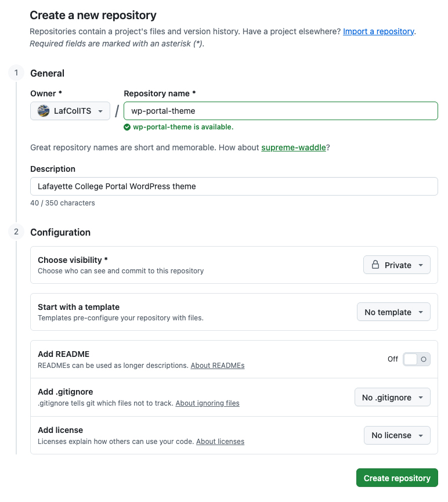The width and height of the screenshot is (448, 502).
Task: Open the About READMEs link
Action: coord(217,365)
